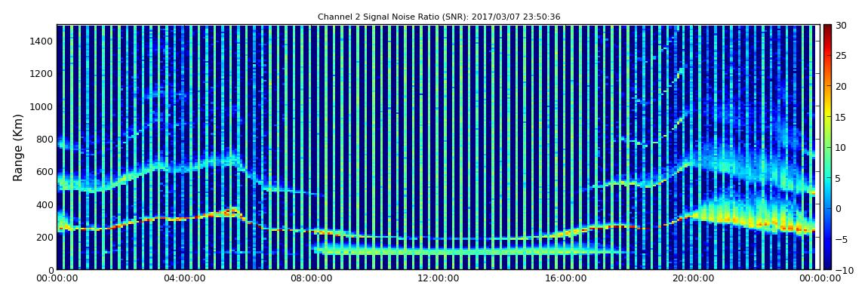868x307 pixels.
Task: Click the 16:00:00 time axis label
Action: (x=565, y=278)
